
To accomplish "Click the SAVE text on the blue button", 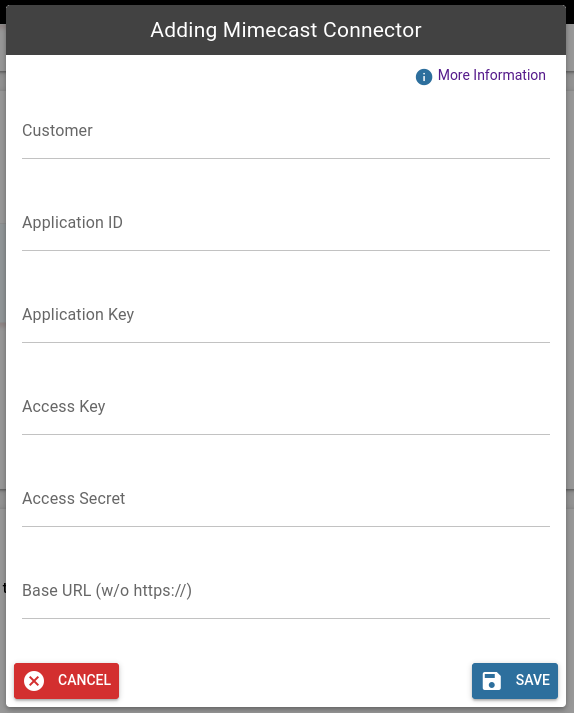I will (x=533, y=680).
